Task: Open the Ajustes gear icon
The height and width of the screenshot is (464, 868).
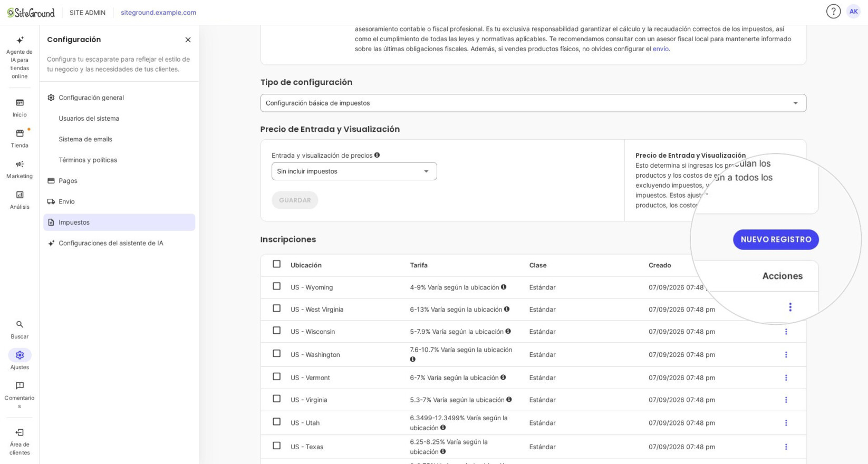Action: pos(20,355)
